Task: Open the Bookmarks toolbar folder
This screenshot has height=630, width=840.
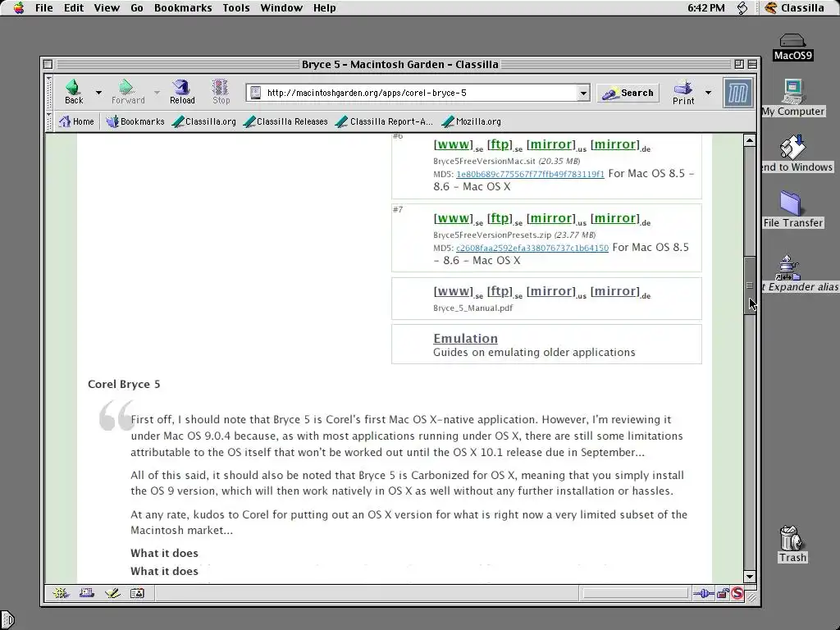Action: pyautogui.click(x=135, y=121)
